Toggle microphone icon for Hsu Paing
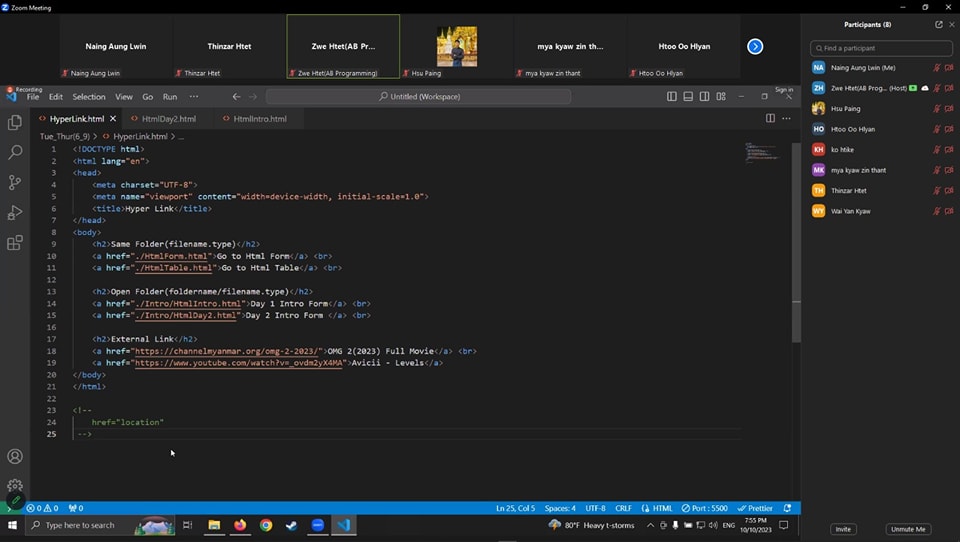 pyautogui.click(x=937, y=108)
